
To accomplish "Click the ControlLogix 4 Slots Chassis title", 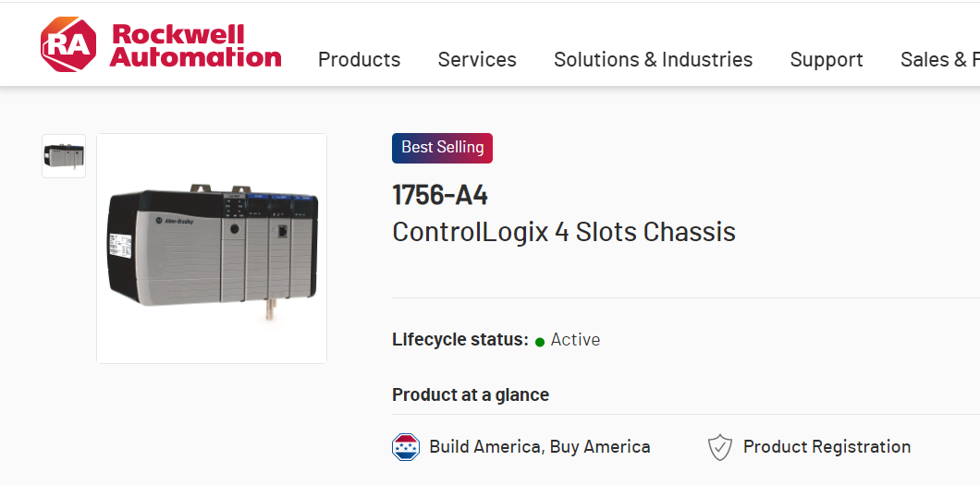I will [x=564, y=232].
